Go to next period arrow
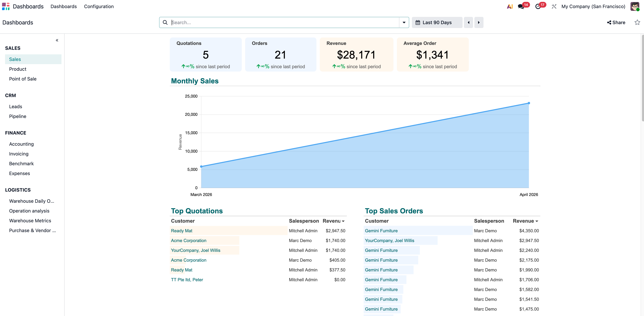This screenshot has width=644, height=316. pyautogui.click(x=479, y=22)
